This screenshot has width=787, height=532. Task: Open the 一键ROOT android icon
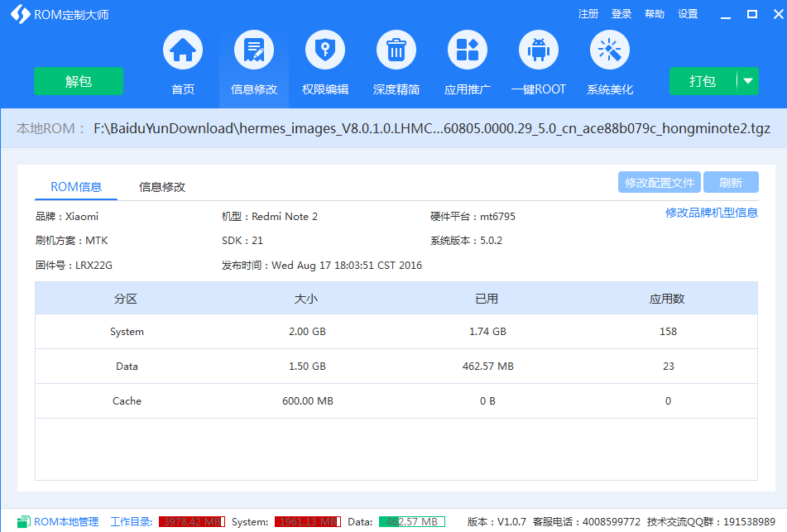[539, 50]
